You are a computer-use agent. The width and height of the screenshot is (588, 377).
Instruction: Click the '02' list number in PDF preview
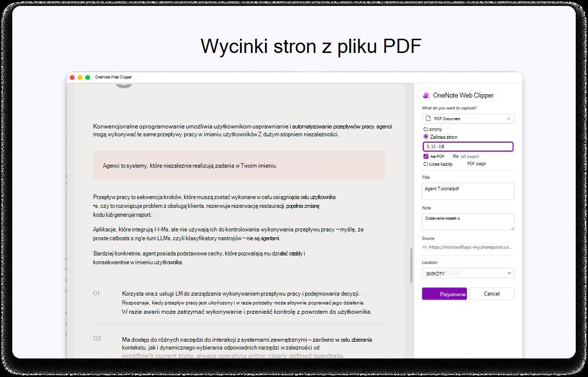tap(97, 338)
